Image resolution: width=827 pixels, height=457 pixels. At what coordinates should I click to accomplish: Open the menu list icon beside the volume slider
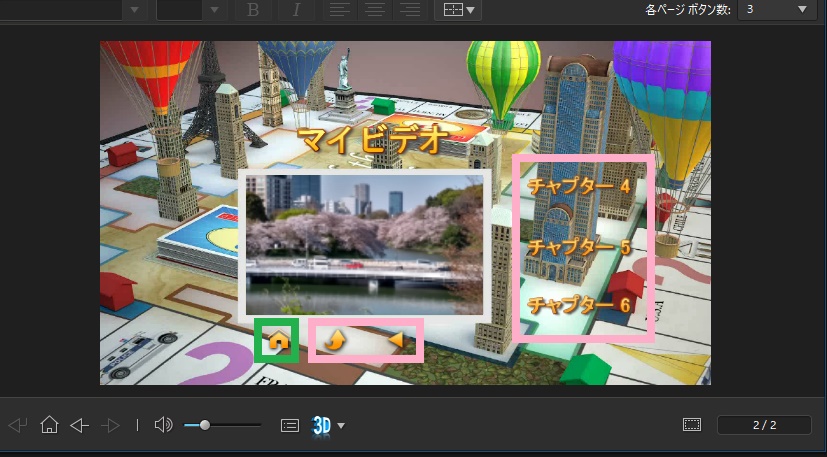pyautogui.click(x=290, y=425)
